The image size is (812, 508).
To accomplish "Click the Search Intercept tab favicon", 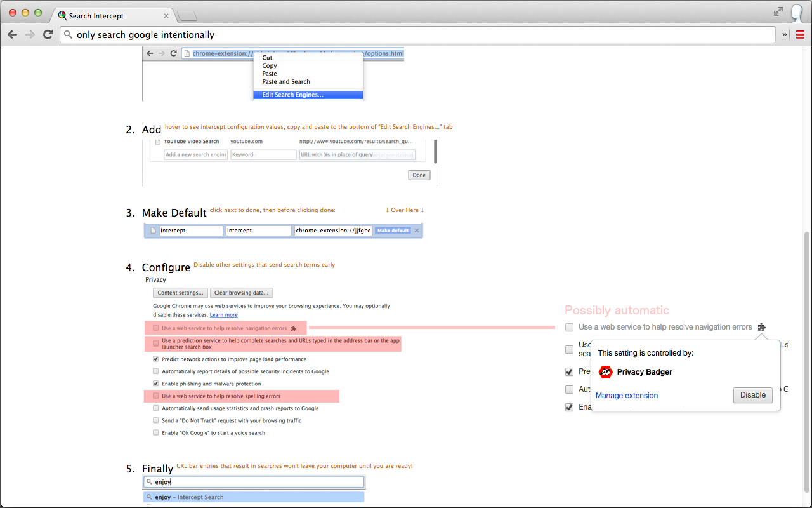I will coord(62,15).
